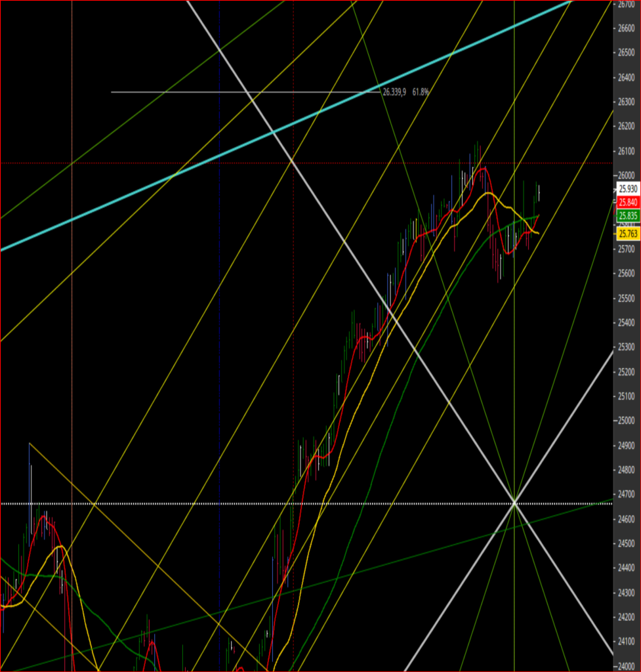Image resolution: width=641 pixels, height=672 pixels.
Task: Click the 24100 price scale value
Action: [x=627, y=642]
